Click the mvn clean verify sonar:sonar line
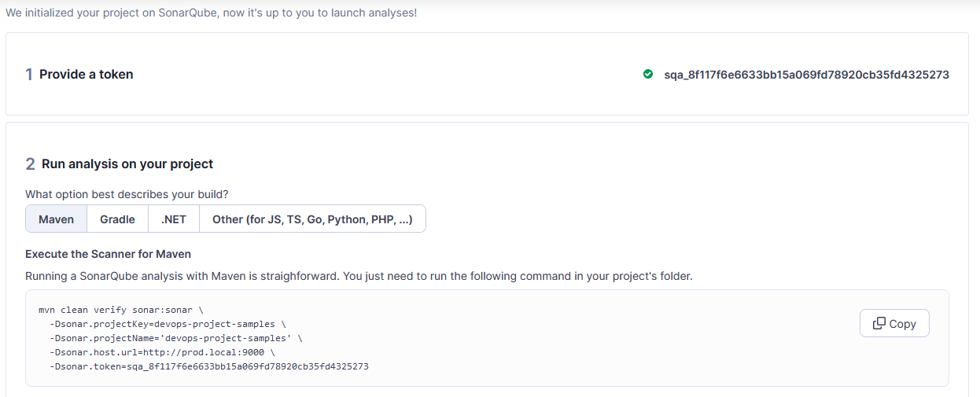The image size is (980, 397). 121,310
